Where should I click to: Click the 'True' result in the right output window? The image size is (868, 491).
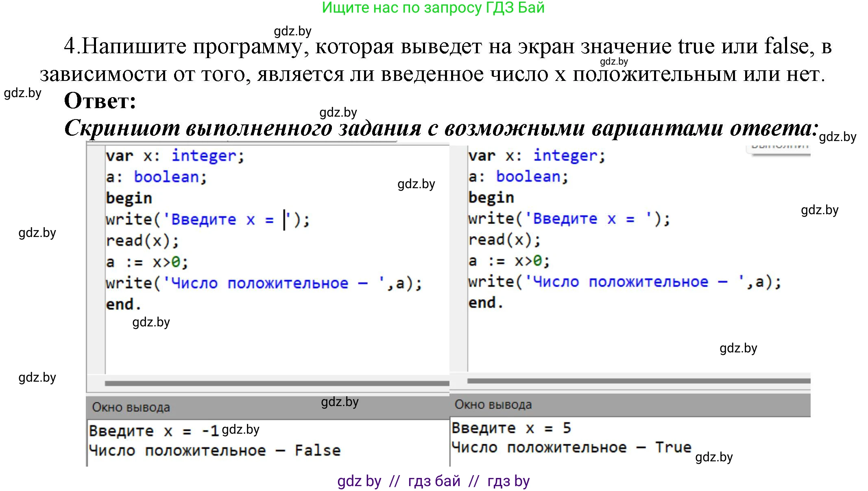tap(673, 447)
